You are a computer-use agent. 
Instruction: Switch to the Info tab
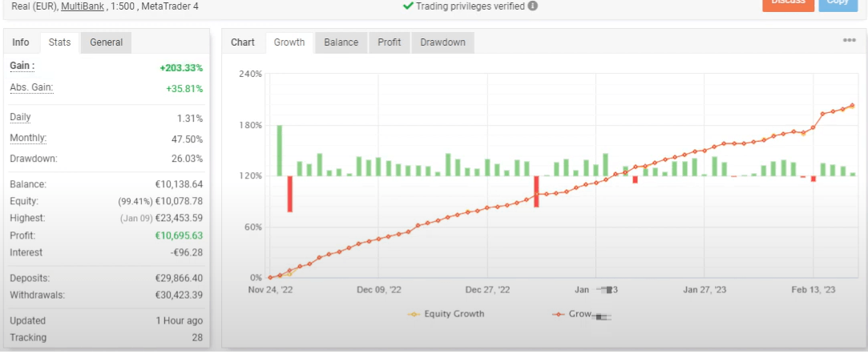[x=21, y=42]
